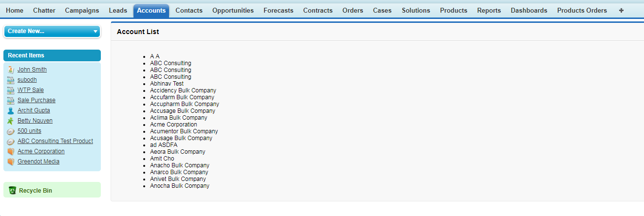Click the Recycle Bin icon
Image resolution: width=644 pixels, height=216 pixels.
coord(13,190)
